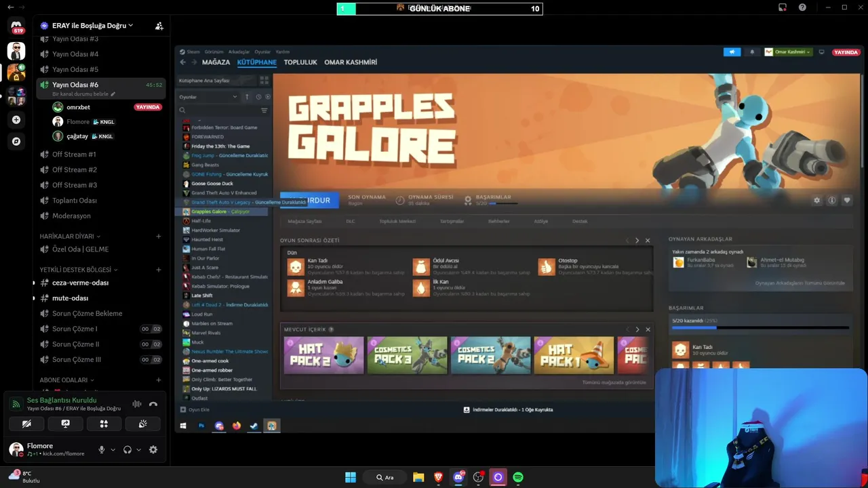The height and width of the screenshot is (488, 868).
Task: Click Steam library filter options icon
Action: click(x=264, y=110)
